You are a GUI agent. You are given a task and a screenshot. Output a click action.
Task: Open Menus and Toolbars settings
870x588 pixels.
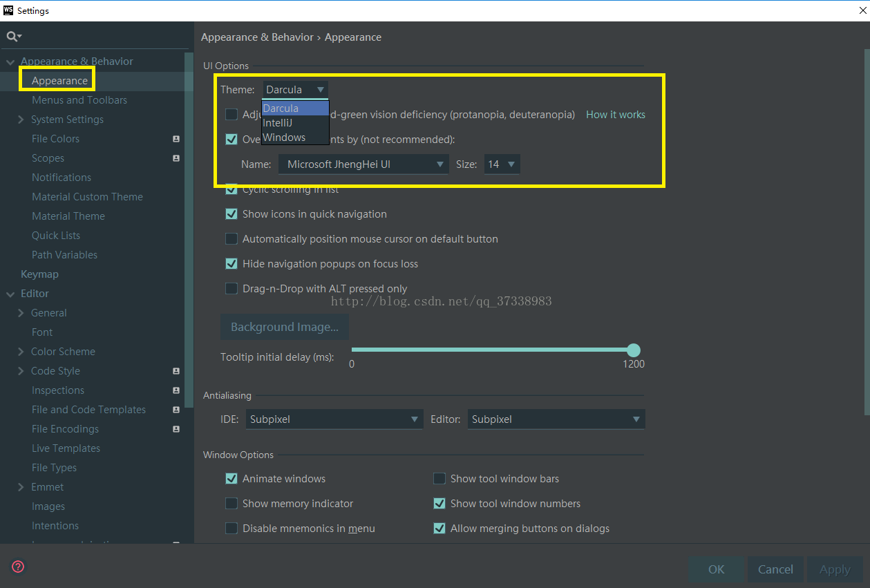tap(79, 100)
